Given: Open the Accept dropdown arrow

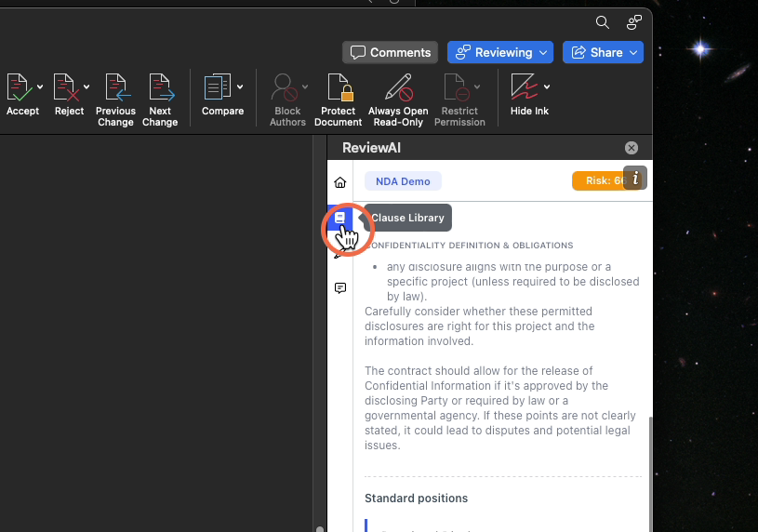Looking at the screenshot, I should (40, 87).
